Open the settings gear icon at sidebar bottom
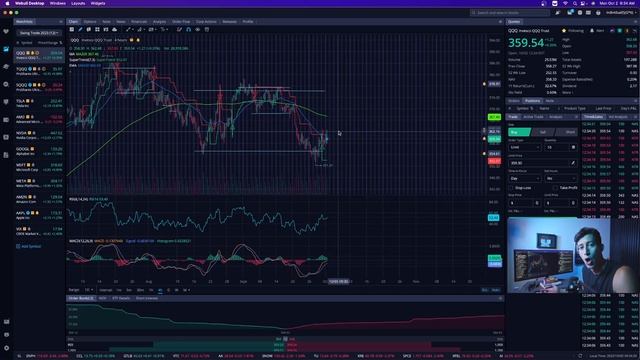Screen dimensions: 640x360 (6, 348)
